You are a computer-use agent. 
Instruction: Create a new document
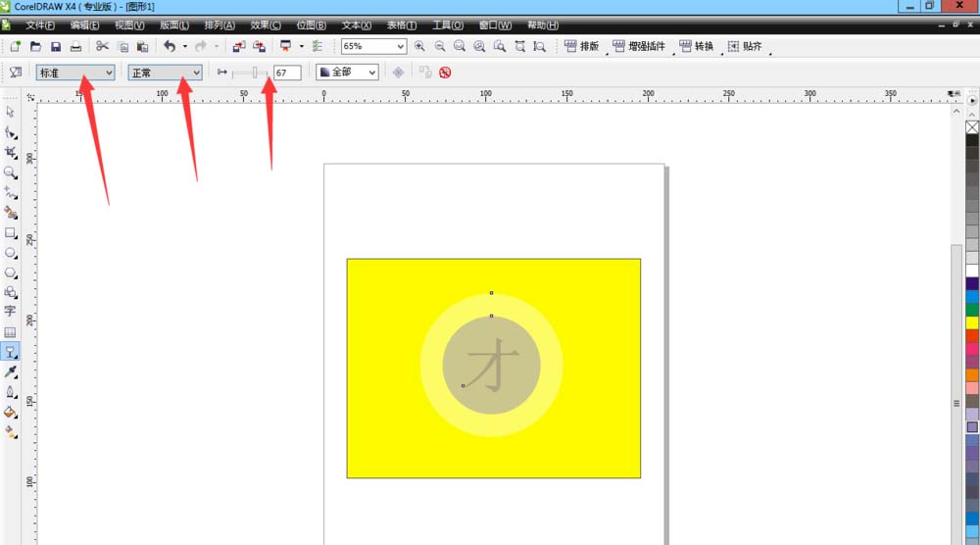15,46
